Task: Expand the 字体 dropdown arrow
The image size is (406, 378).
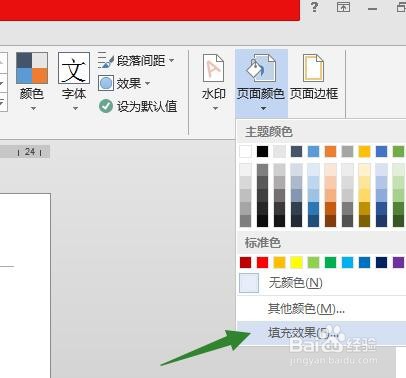Action: click(75, 108)
